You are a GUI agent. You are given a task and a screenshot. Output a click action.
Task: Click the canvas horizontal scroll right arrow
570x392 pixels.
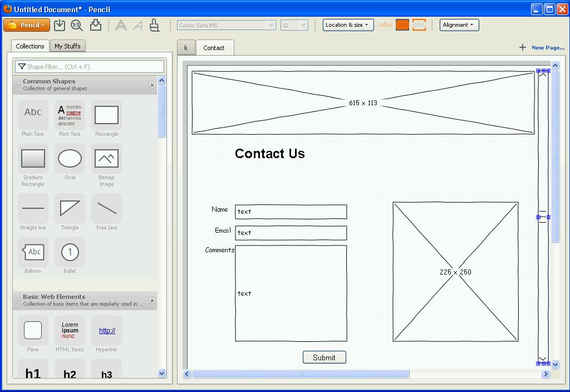(x=546, y=374)
